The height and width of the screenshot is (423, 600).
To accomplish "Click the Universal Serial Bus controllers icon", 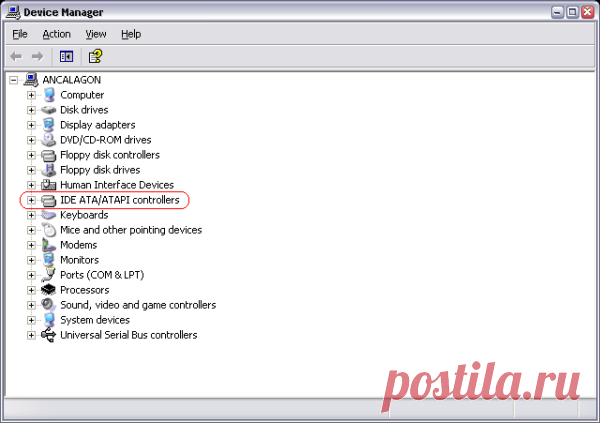I will [x=49, y=335].
